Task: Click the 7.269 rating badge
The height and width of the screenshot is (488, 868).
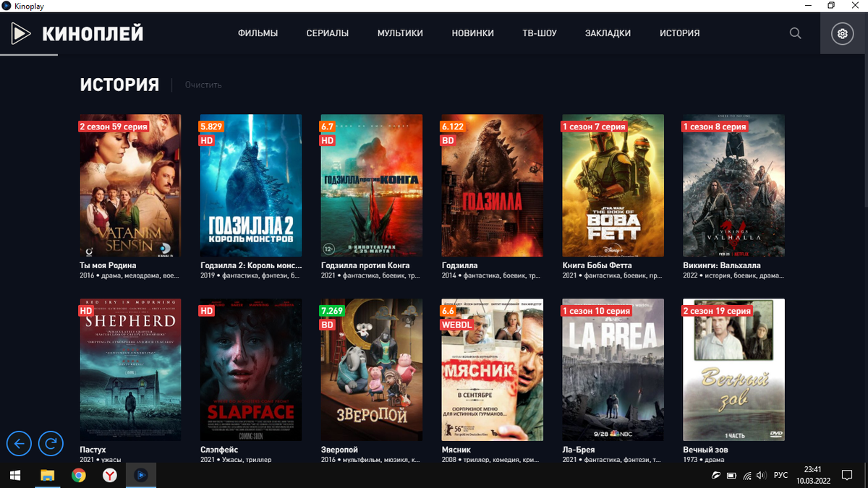Action: coord(332,311)
